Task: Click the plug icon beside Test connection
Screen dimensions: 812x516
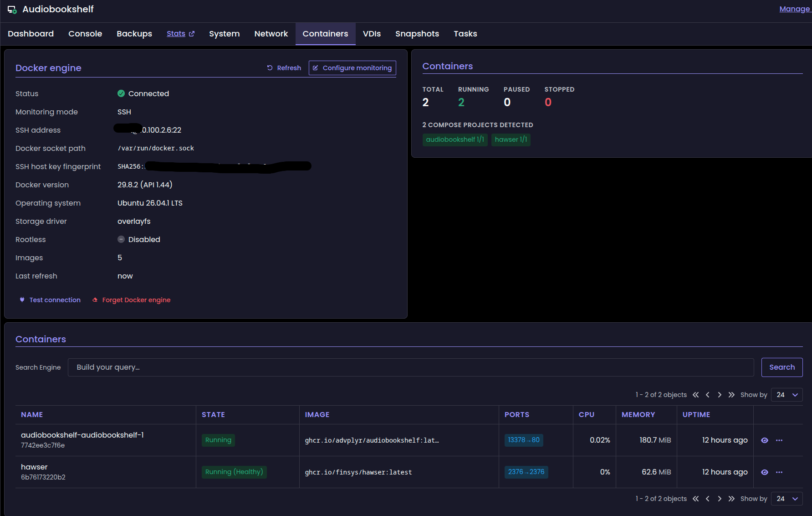Action: [22, 300]
